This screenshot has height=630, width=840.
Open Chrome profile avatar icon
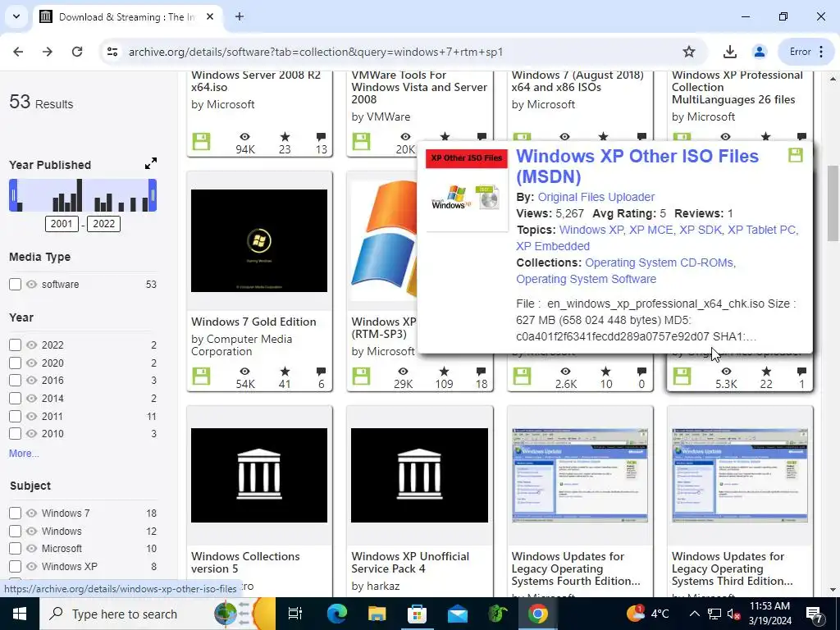(x=759, y=52)
